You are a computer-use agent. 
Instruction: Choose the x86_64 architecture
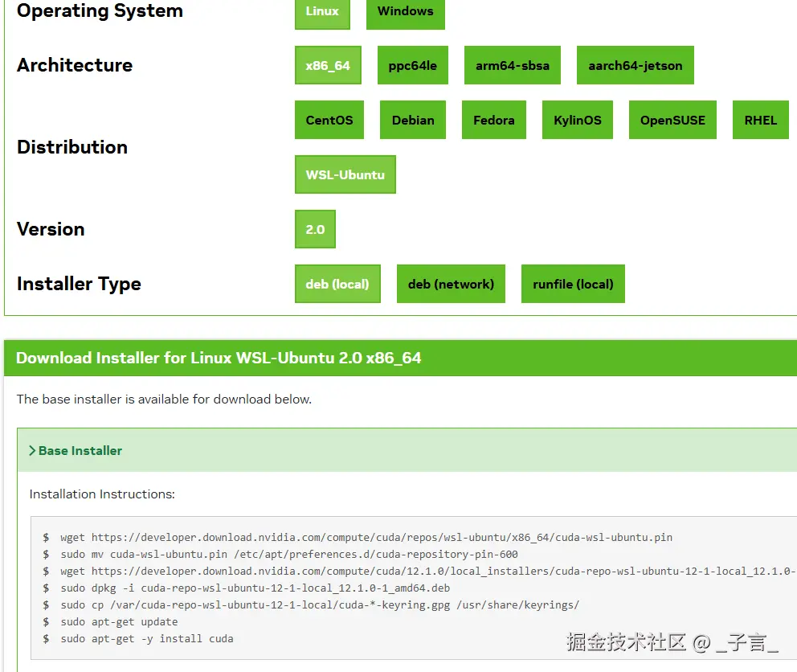point(328,65)
